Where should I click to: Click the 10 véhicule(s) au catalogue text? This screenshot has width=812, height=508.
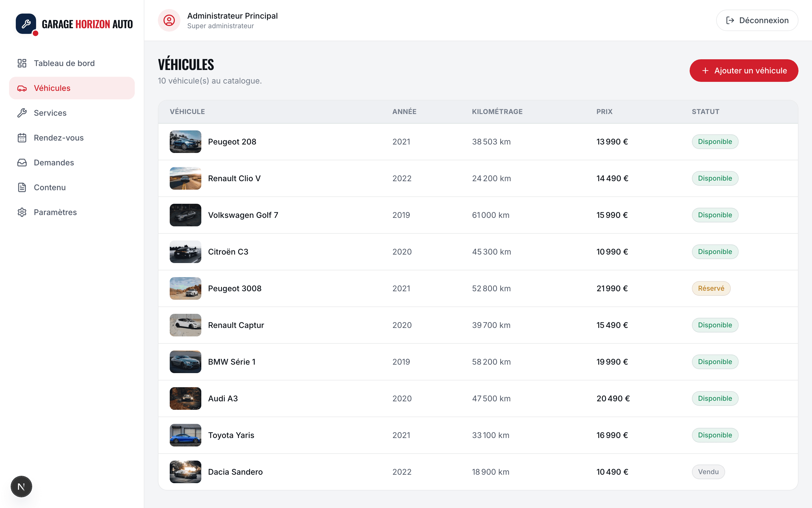point(210,81)
